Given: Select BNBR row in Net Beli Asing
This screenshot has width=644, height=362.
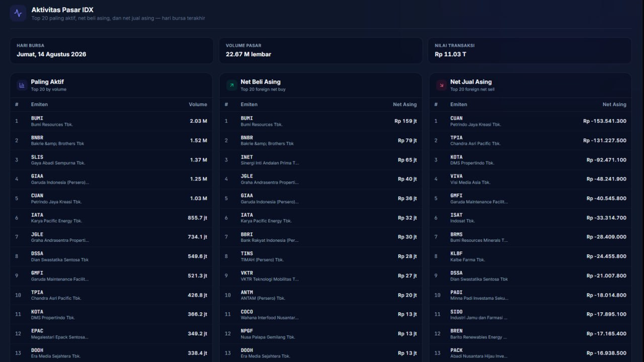Looking at the screenshot, I should coord(321,141).
